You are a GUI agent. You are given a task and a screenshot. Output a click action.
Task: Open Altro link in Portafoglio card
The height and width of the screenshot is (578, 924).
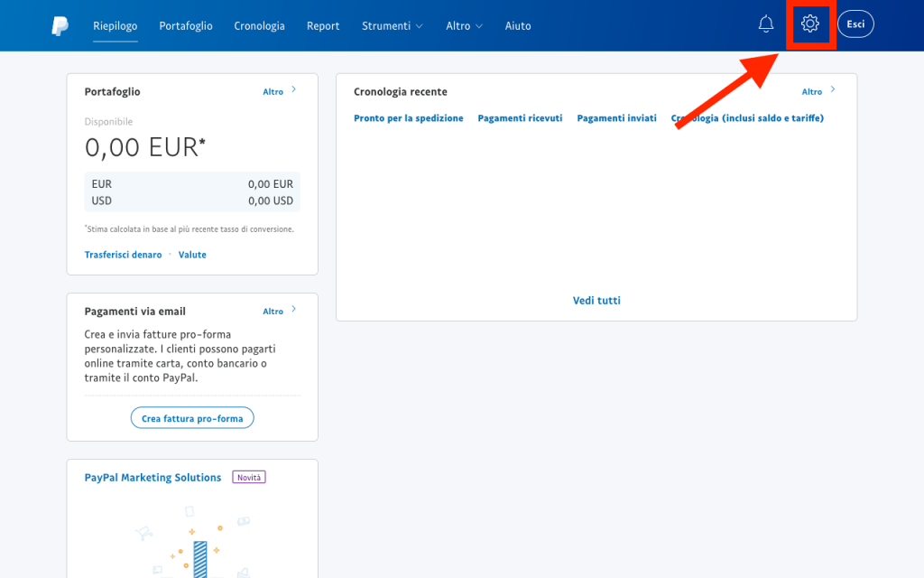click(x=273, y=91)
